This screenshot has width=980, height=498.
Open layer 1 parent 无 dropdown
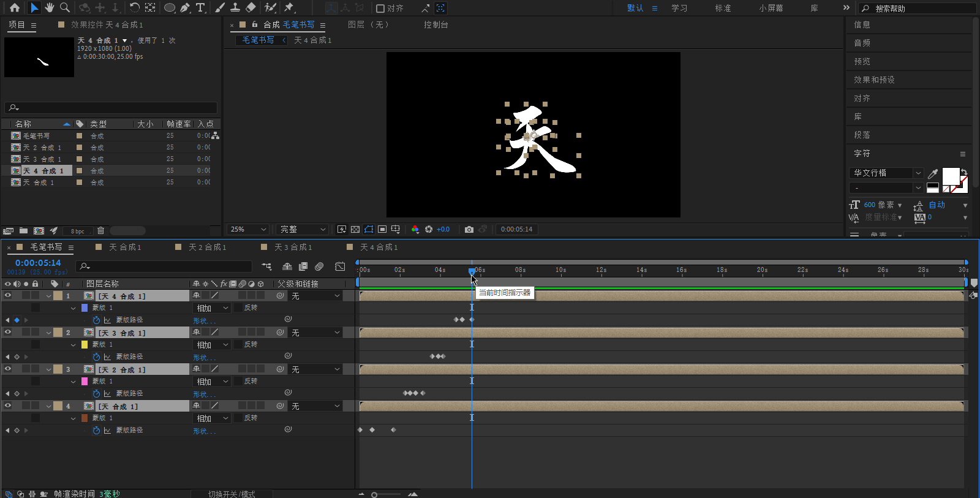[315, 296]
